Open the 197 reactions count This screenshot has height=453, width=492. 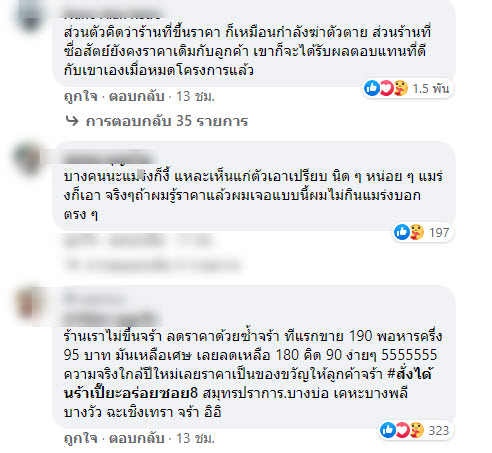point(439,232)
